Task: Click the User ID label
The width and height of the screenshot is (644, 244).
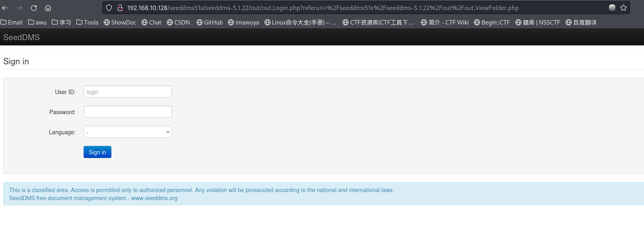Action: point(65,92)
